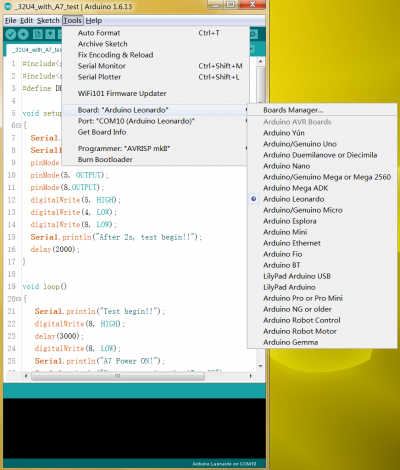Choose Archive Sketch menu entry

(x=156, y=44)
